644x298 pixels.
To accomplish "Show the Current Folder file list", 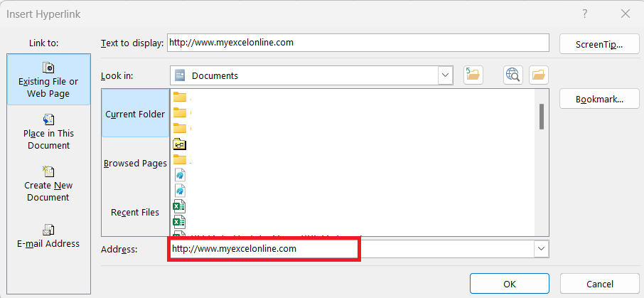I will [x=135, y=114].
